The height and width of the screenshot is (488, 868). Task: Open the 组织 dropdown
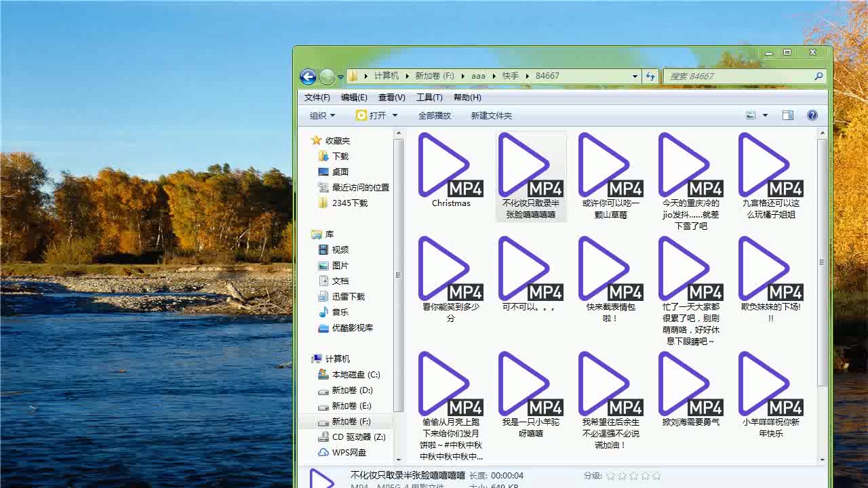pos(322,115)
